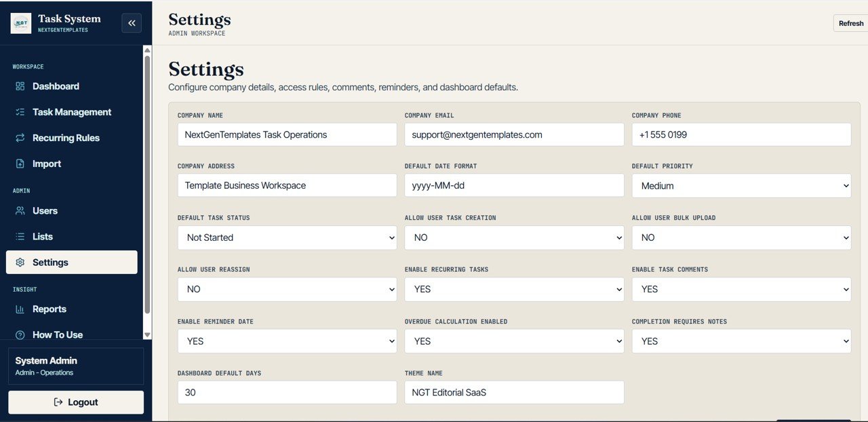This screenshot has height=422, width=868.
Task: Navigate to Import page
Action: [x=72, y=164]
